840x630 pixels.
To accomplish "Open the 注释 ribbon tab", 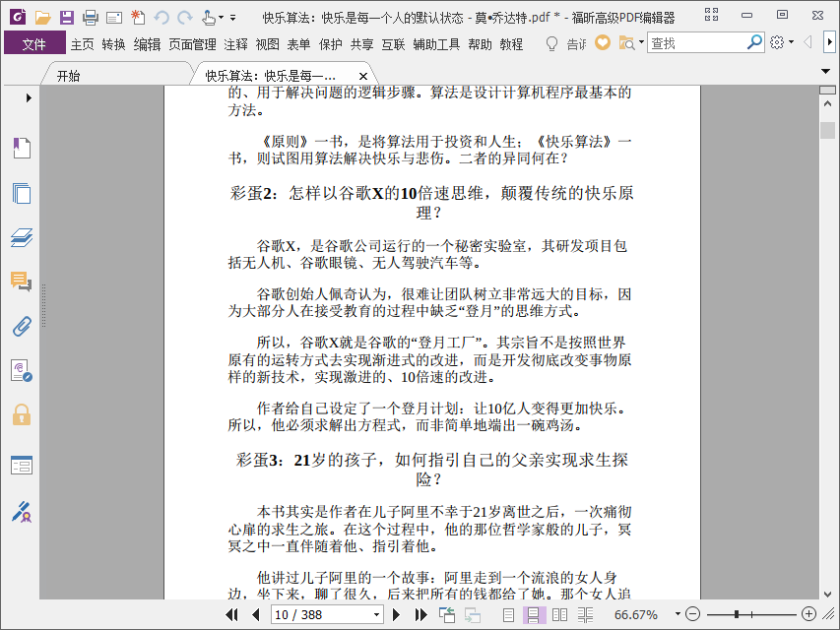I will tap(235, 44).
